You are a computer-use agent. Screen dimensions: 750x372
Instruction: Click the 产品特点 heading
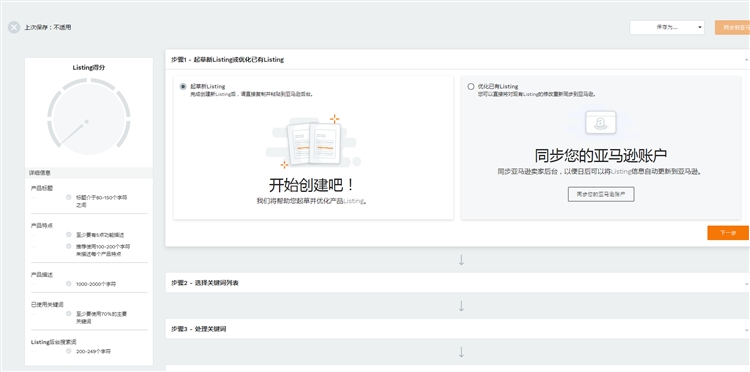[42, 226]
